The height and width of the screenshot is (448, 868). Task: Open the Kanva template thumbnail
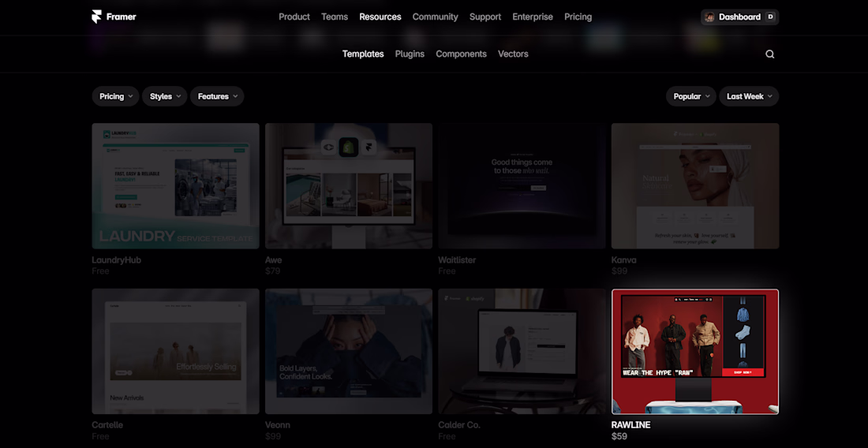tap(695, 186)
